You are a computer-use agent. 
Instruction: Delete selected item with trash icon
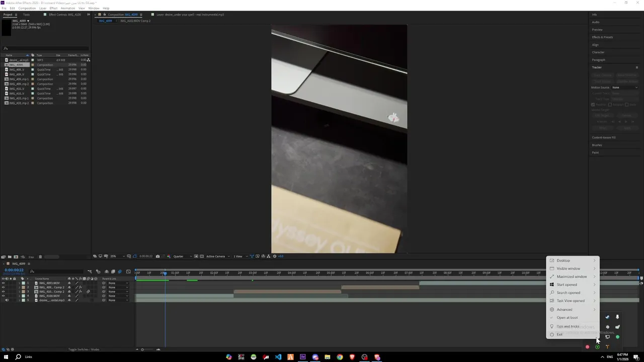(40, 257)
